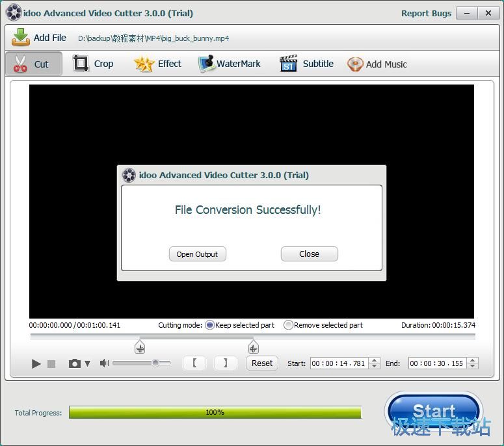Set the end point with right bracket button
504x446 pixels.
point(225,363)
